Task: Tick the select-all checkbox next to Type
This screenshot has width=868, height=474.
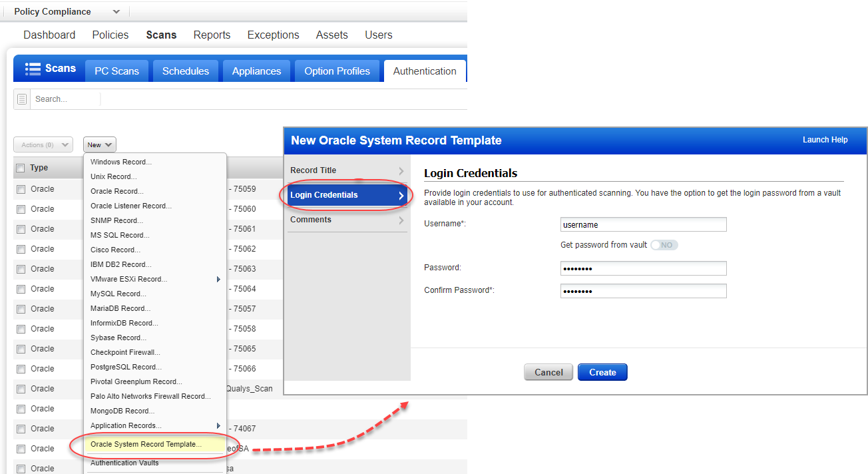Action: click(x=20, y=168)
